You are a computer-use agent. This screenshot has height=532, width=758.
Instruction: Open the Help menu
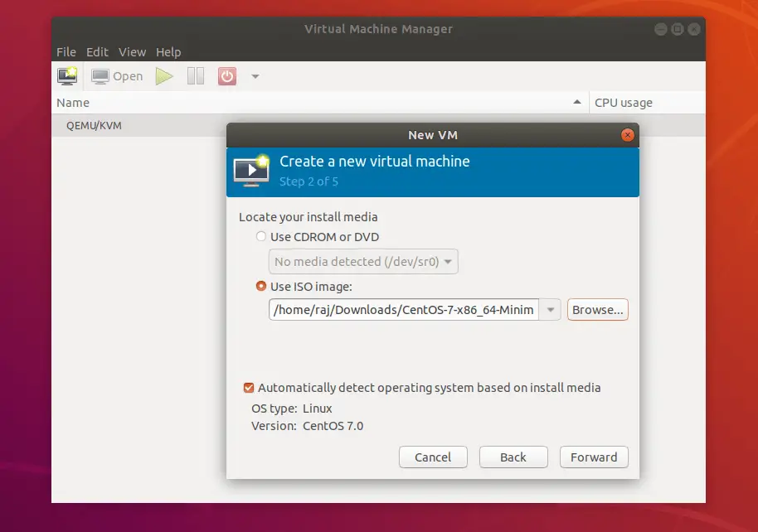point(168,51)
